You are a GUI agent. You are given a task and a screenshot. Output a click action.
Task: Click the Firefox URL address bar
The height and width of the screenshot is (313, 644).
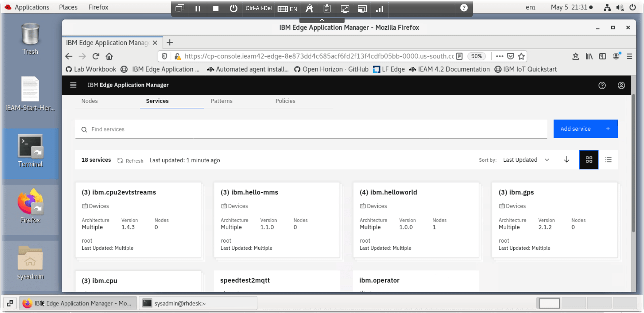click(319, 56)
